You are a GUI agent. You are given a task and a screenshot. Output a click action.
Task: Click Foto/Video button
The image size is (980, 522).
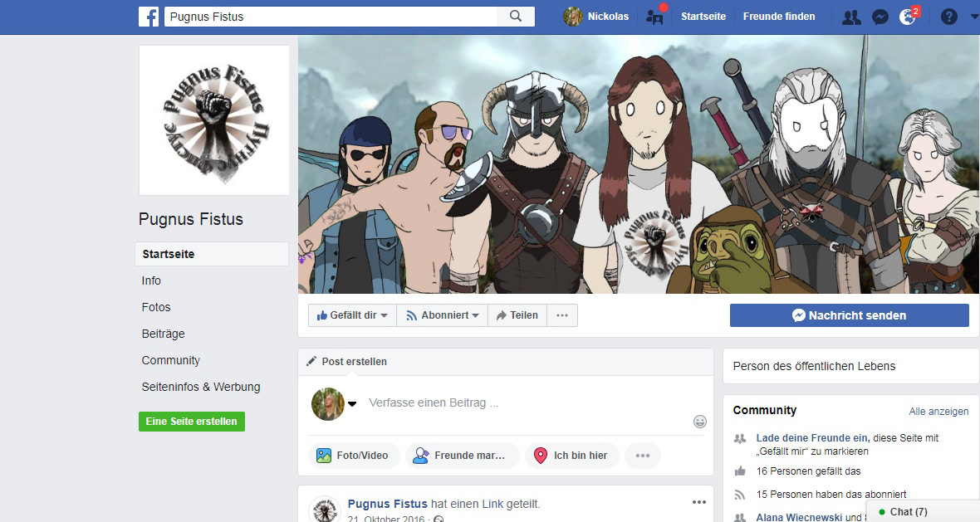352,455
